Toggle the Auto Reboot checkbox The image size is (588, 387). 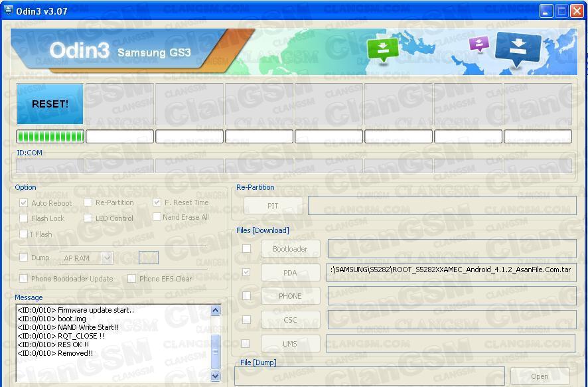pos(23,203)
